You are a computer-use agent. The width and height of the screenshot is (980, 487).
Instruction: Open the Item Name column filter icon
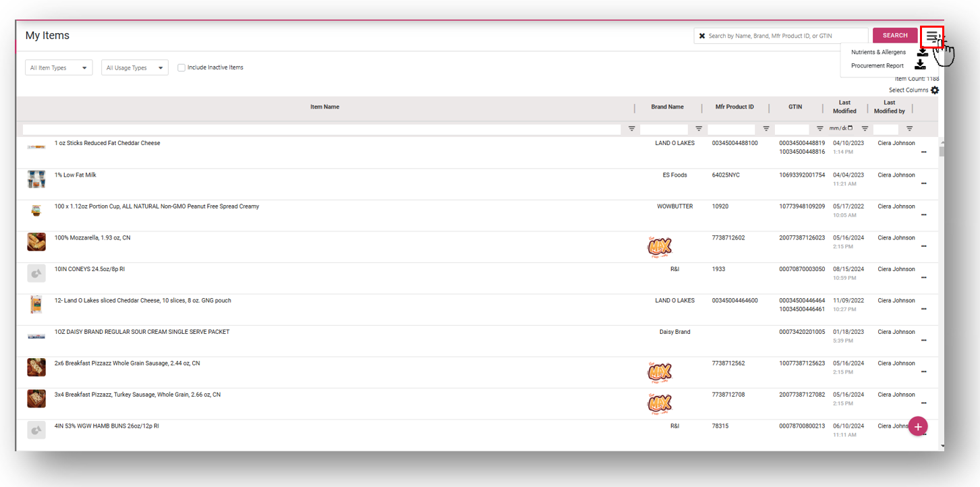pos(632,128)
